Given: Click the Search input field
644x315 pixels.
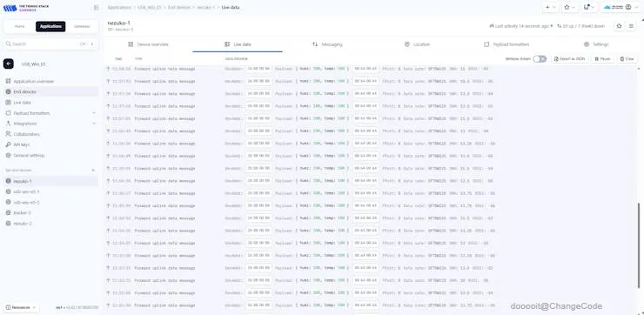Looking at the screenshot, I should (51, 44).
